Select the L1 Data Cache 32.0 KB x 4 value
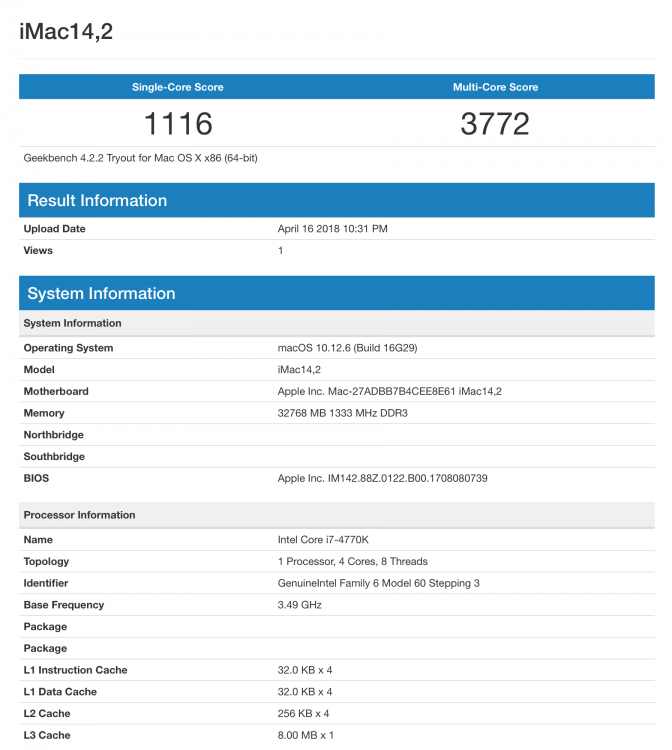The width and height of the screenshot is (672, 750). tap(305, 692)
